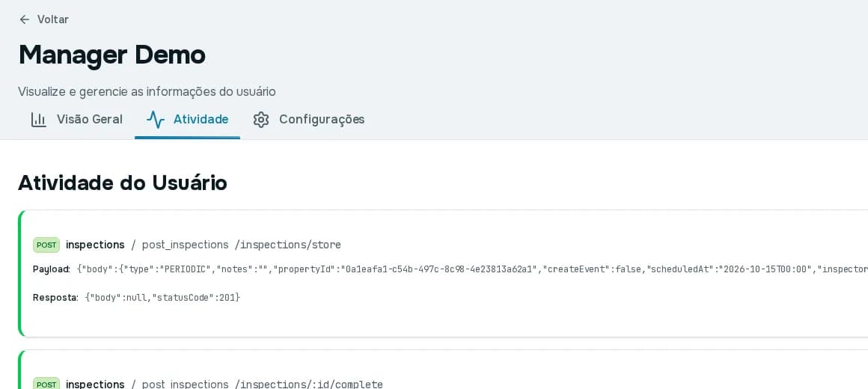This screenshot has height=389, width=868.
Task: Click the bold 'inspections' name in the complete entry
Action: 95,384
